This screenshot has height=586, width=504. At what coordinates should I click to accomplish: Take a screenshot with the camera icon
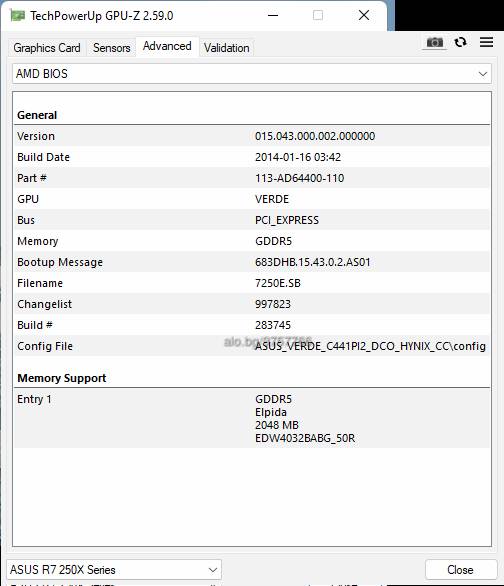435,42
